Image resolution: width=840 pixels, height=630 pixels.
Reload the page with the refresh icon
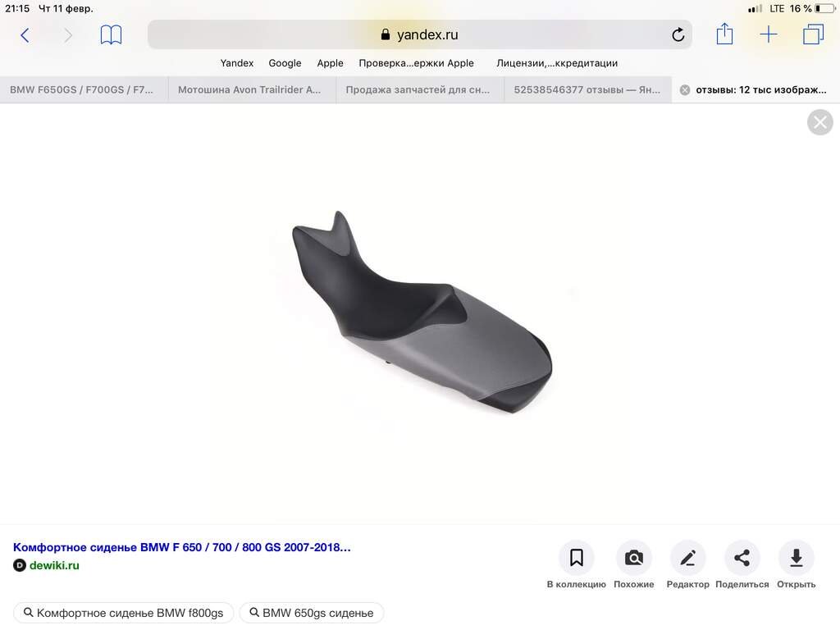[x=678, y=34]
